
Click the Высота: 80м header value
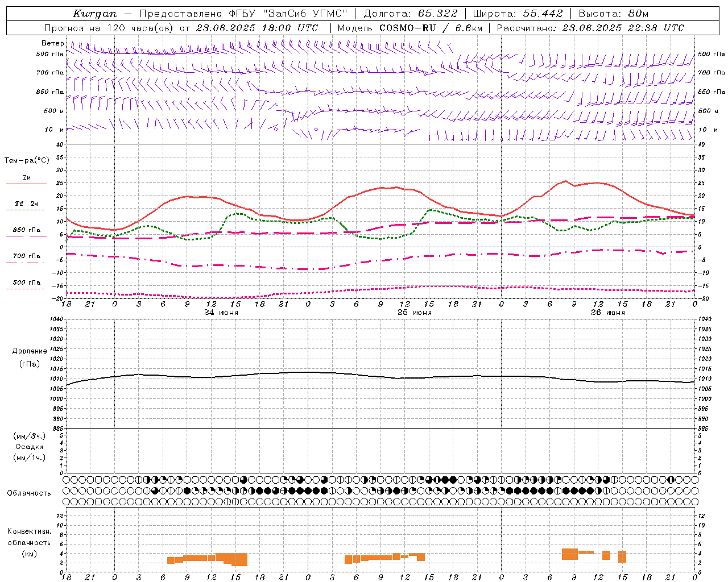coord(613,14)
